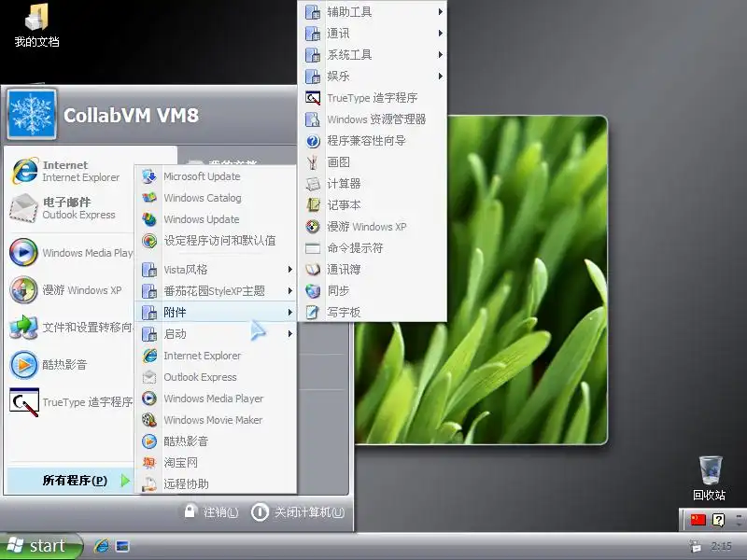Open 程序兼容性向导 wizard
The width and height of the screenshot is (747, 560).
pyautogui.click(x=373, y=141)
